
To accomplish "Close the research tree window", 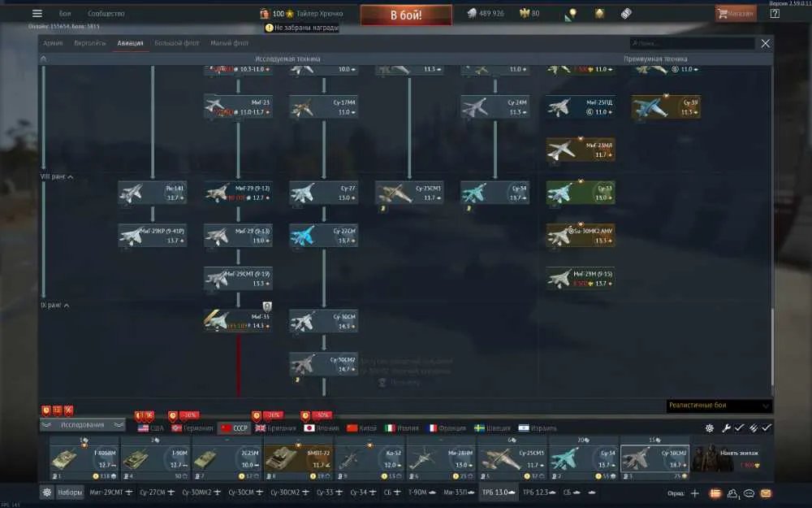I will (x=766, y=44).
